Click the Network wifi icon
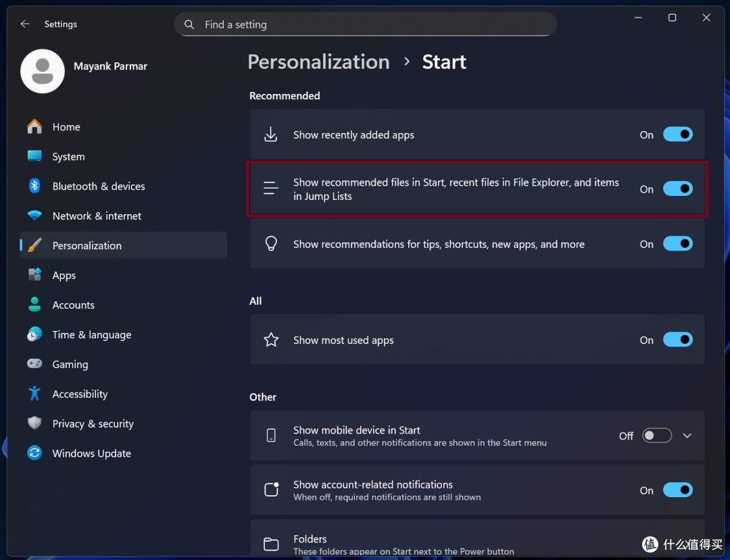 tap(34, 215)
